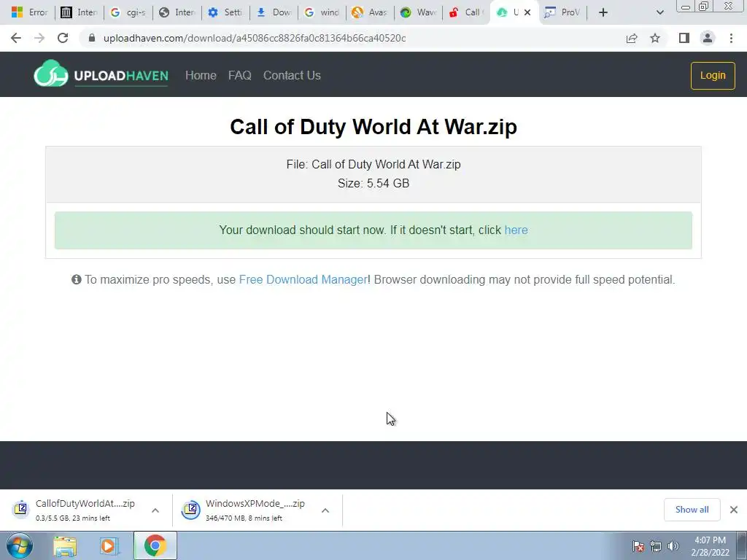Click the padlock site info icon
The image size is (747, 560).
pos(92,38)
